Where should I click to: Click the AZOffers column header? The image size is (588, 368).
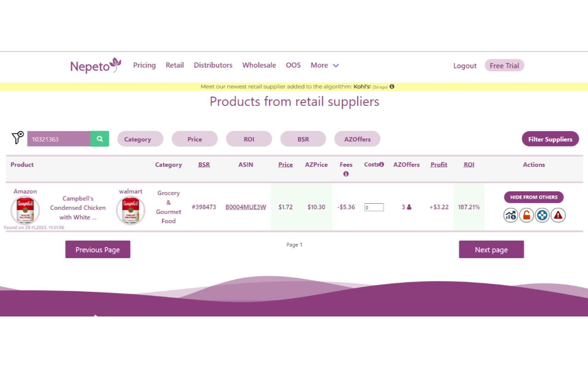pyautogui.click(x=407, y=165)
